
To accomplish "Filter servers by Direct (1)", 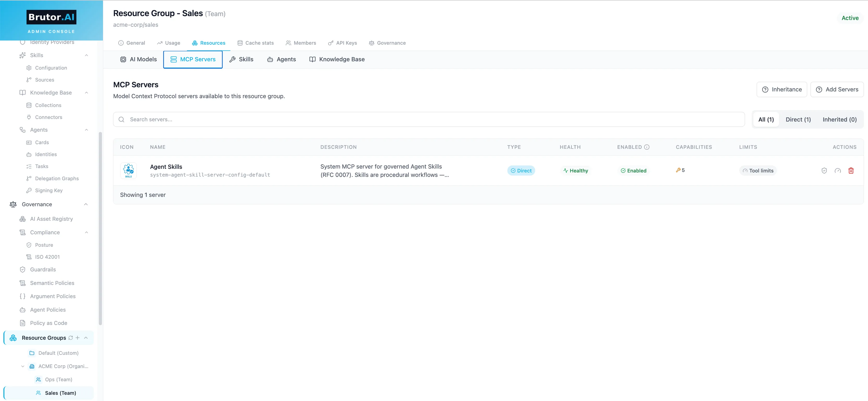I will pyautogui.click(x=798, y=119).
